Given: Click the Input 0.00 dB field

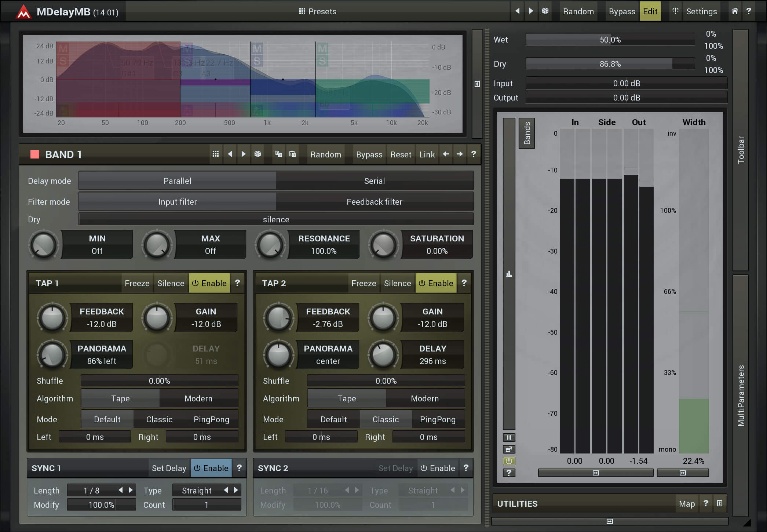Looking at the screenshot, I should click(x=627, y=83).
